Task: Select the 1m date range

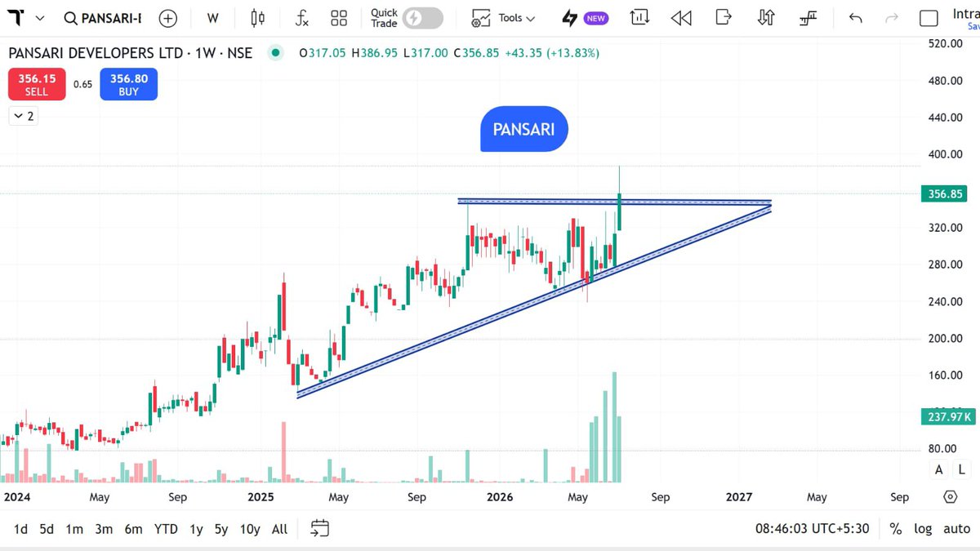Action: coord(74,529)
